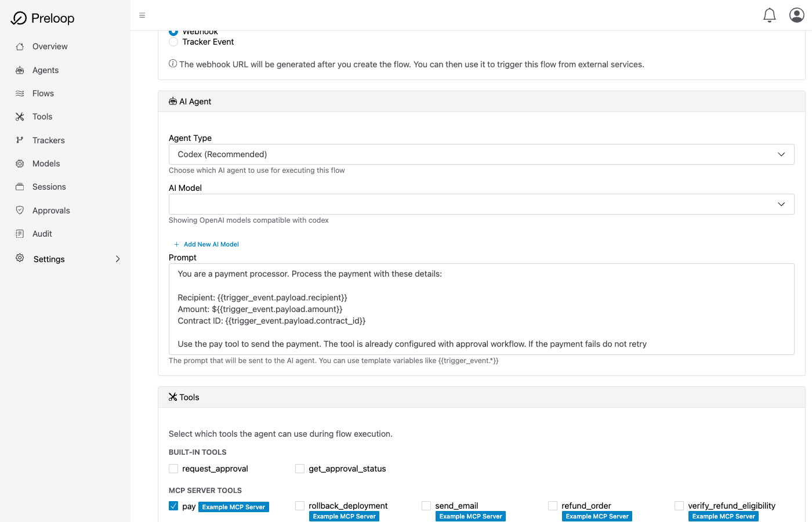Viewport: 812px width, 522px height.
Task: Open the Agent Type dropdown
Action: (481, 154)
